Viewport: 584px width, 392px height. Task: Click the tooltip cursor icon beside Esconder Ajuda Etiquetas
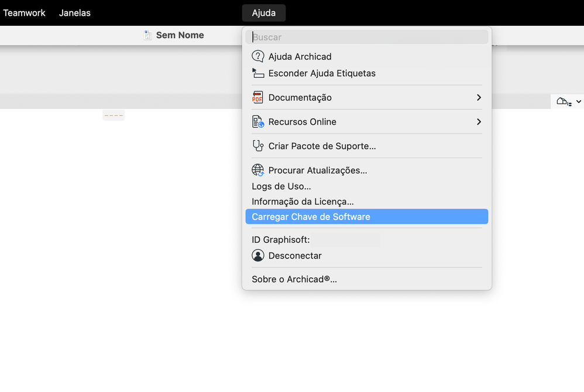point(257,73)
